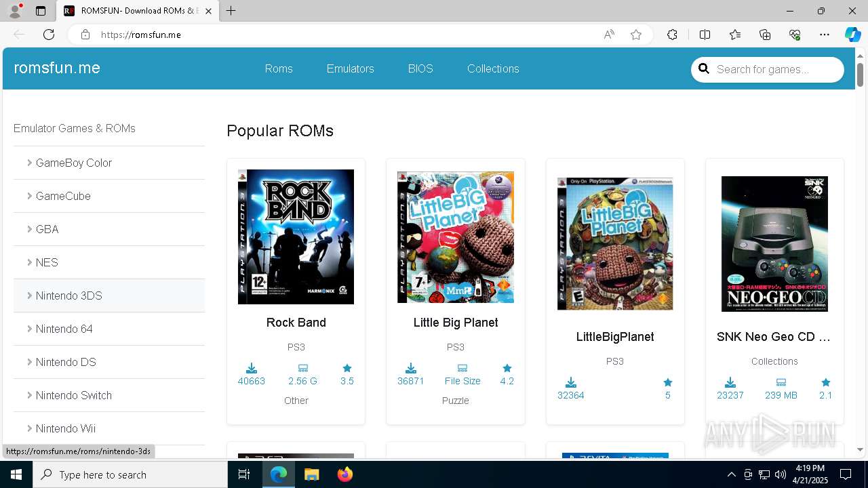Click the page vertical scrollbar thumb
The height and width of the screenshot is (488, 868).
860,73
